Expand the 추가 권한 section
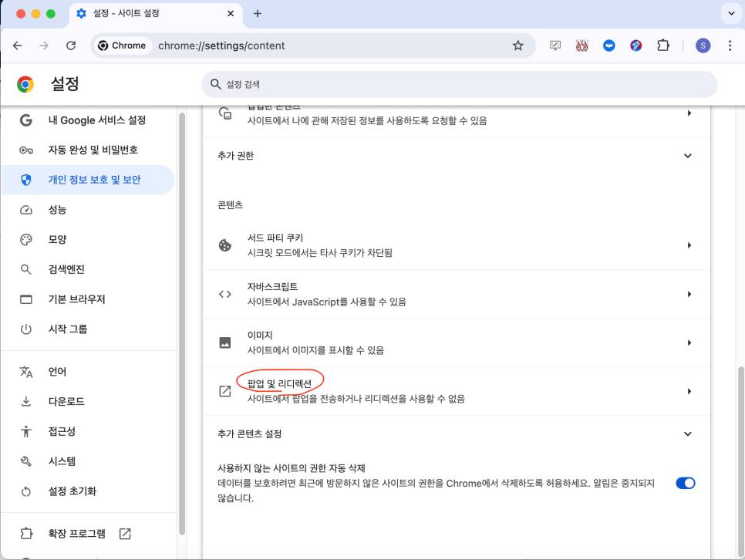This screenshot has height=560, width=745. click(x=688, y=156)
